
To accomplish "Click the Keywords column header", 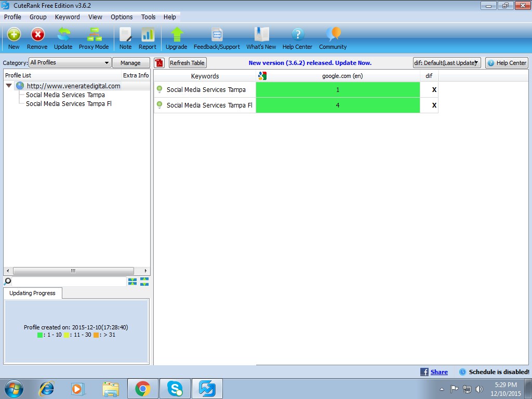I will [x=205, y=76].
